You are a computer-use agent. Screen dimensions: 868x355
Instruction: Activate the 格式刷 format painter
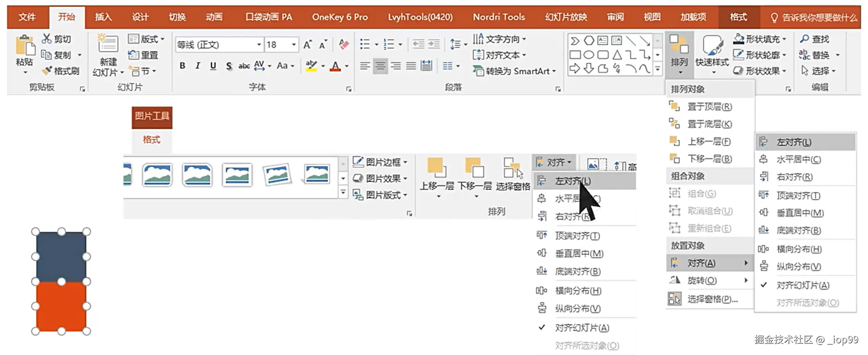point(60,71)
